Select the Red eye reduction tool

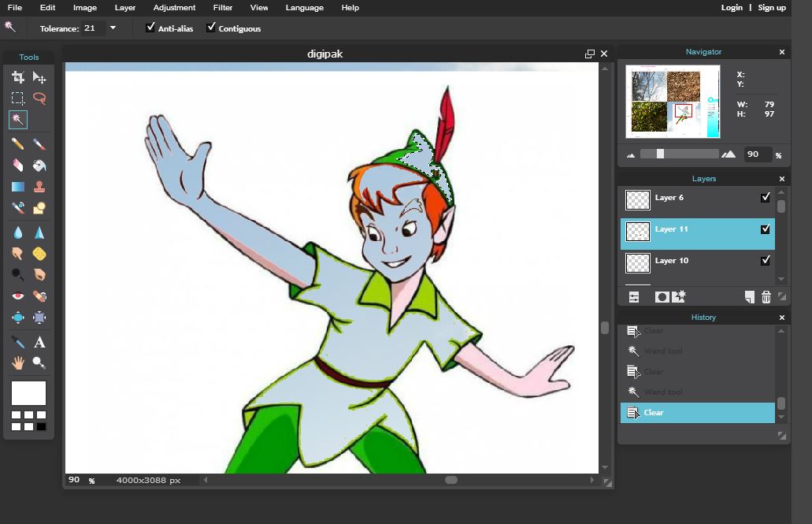pos(18,296)
